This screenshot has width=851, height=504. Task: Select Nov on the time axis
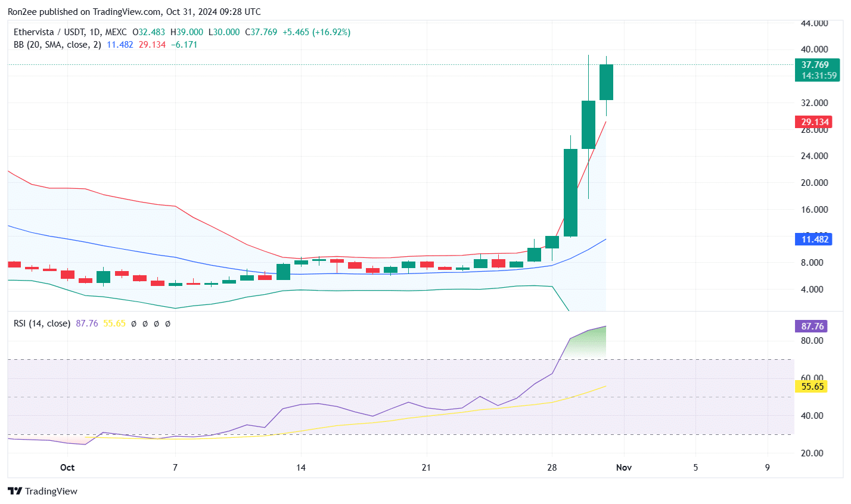[624, 468]
